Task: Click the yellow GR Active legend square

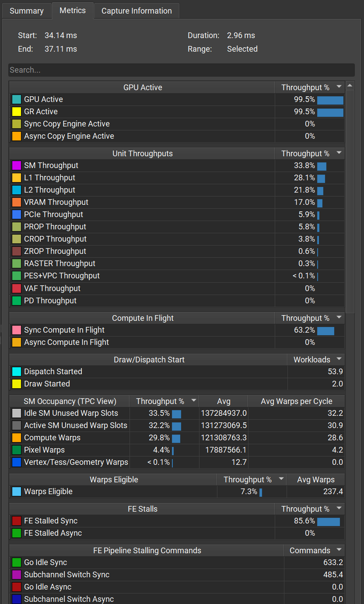Action: [16, 112]
